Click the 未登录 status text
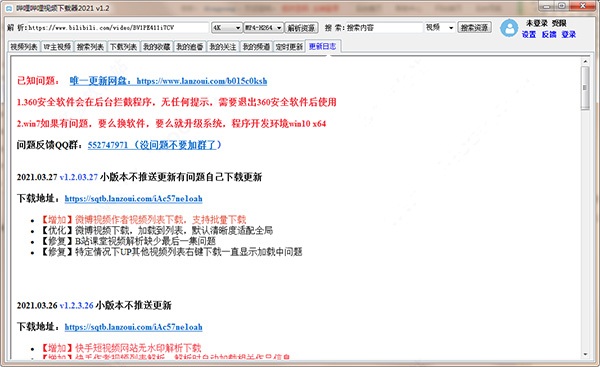 click(536, 23)
